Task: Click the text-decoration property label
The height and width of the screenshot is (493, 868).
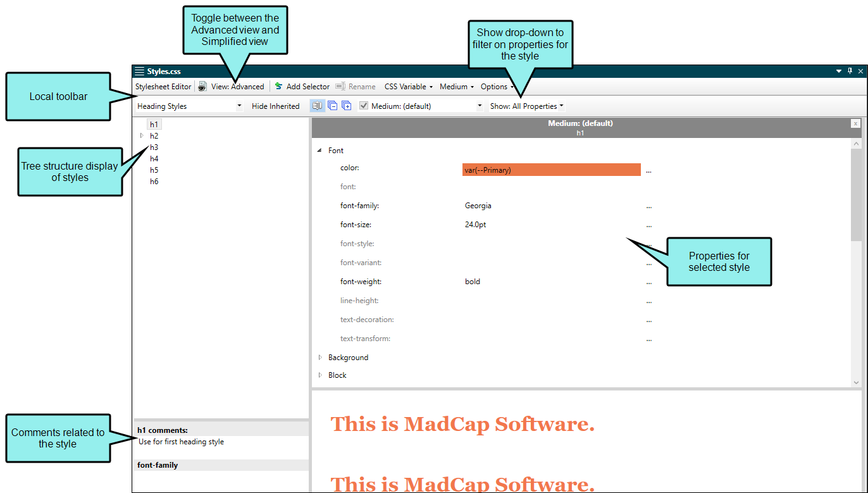Action: point(367,320)
